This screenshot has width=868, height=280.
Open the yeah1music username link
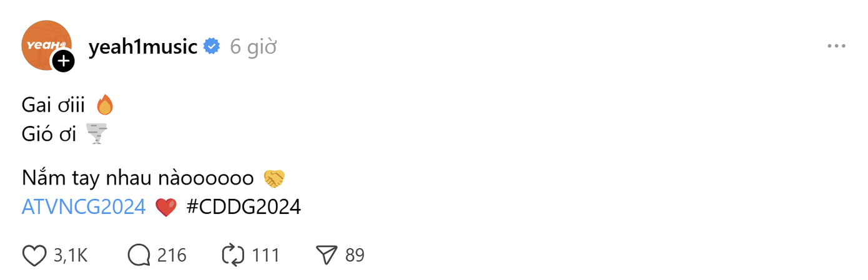(x=143, y=46)
